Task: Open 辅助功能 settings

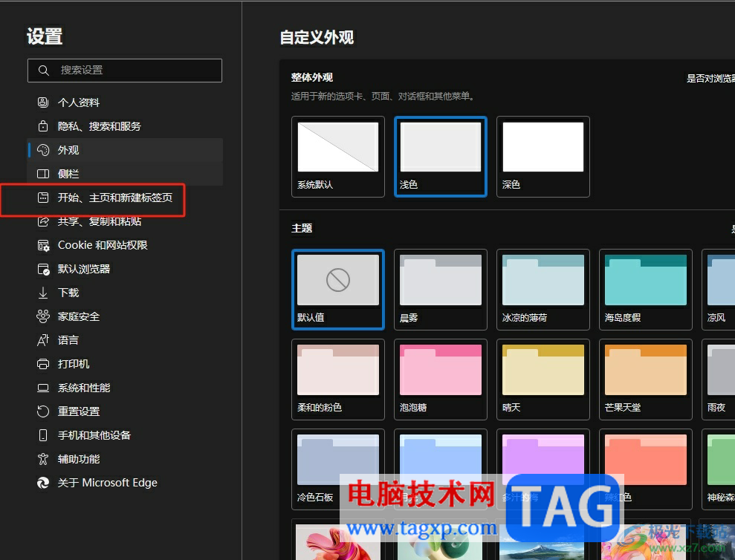Action: tap(125, 459)
